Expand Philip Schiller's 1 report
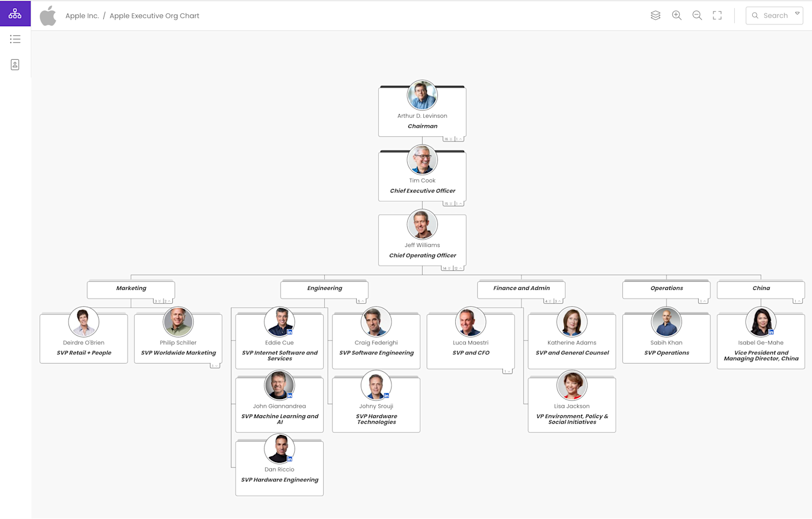Image resolution: width=812 pixels, height=519 pixels. pos(215,366)
